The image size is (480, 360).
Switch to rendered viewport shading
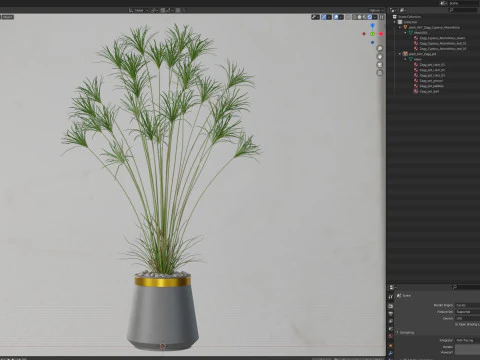click(x=370, y=17)
